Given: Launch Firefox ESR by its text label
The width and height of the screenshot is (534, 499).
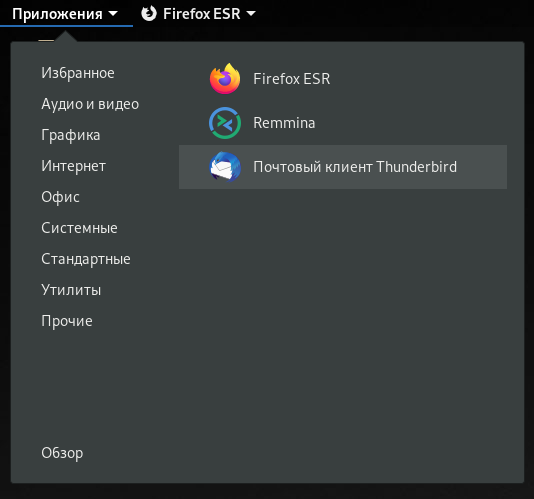Looking at the screenshot, I should point(292,79).
